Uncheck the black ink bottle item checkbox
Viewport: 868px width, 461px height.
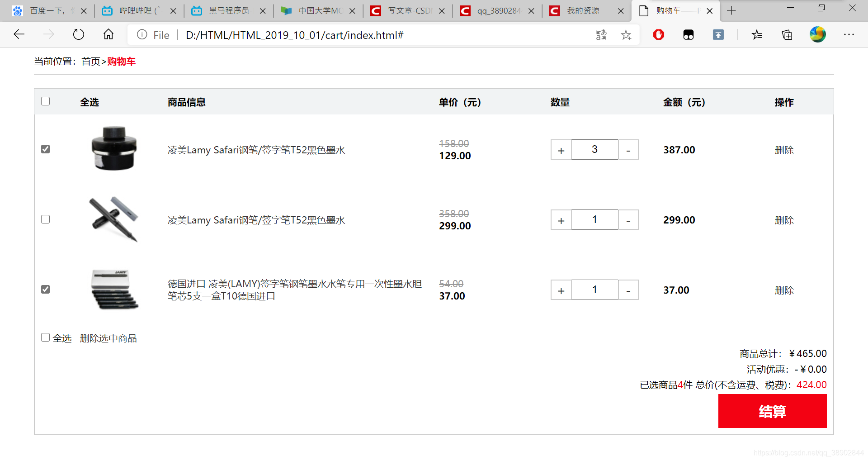tap(46, 149)
